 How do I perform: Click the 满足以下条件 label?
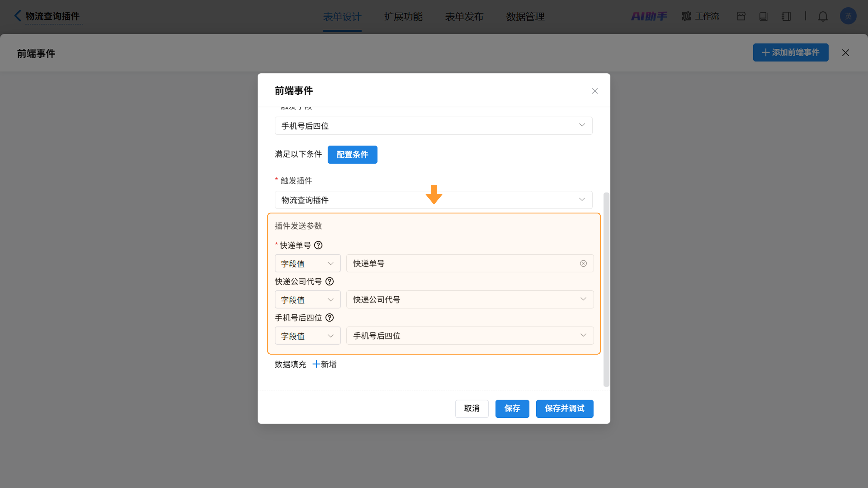[298, 154]
